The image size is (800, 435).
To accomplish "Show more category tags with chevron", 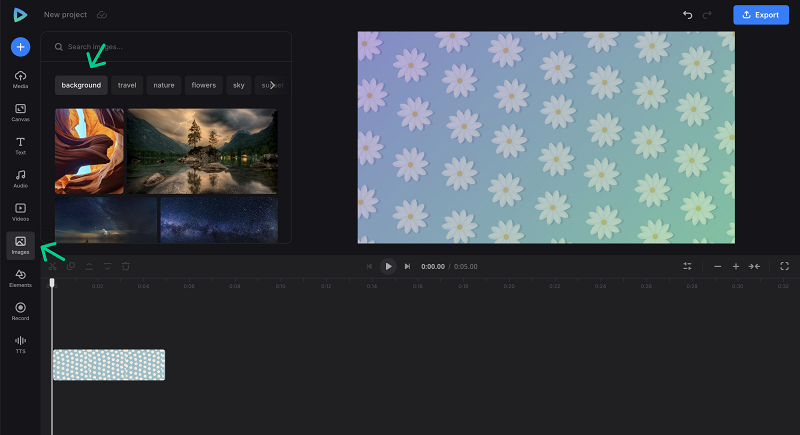I will [x=272, y=85].
